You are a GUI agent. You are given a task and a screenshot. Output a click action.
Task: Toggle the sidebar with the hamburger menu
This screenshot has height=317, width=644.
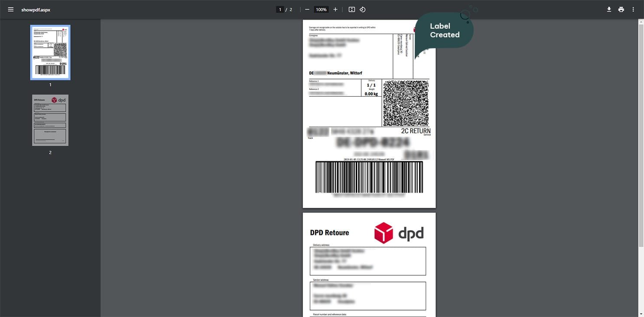click(10, 10)
